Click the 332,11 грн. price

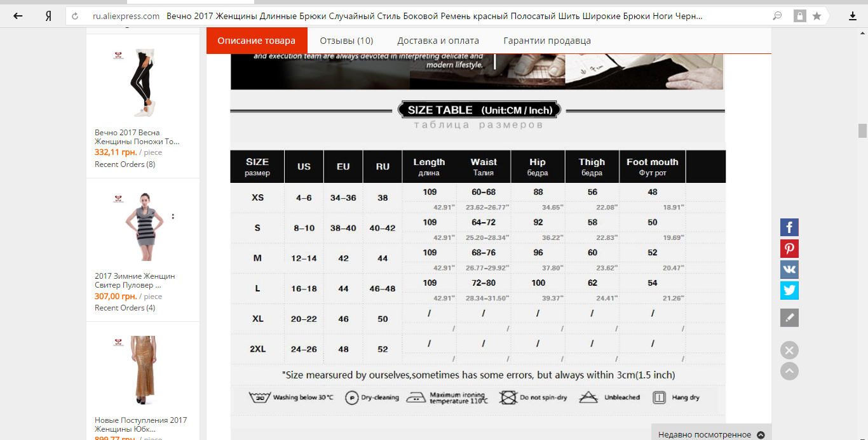click(116, 152)
